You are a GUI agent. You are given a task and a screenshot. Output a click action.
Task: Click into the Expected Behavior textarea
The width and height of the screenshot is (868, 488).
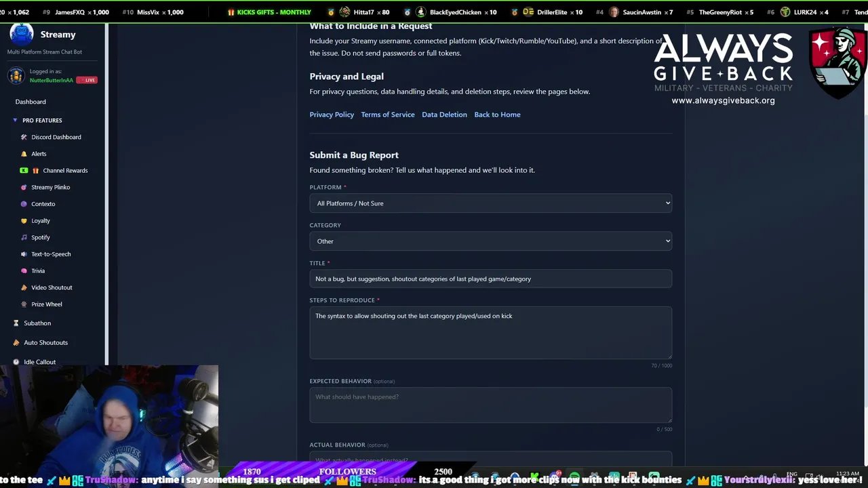point(490,405)
